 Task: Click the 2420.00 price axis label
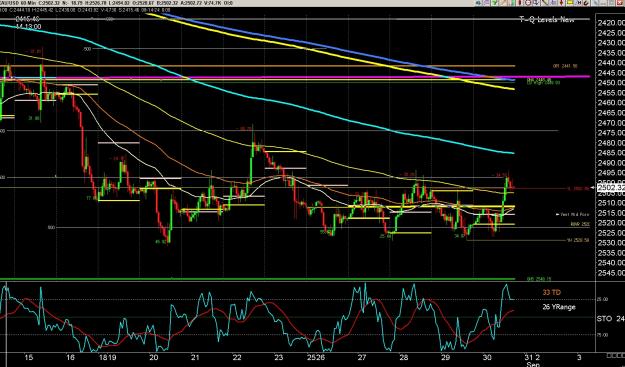pyautogui.click(x=611, y=22)
